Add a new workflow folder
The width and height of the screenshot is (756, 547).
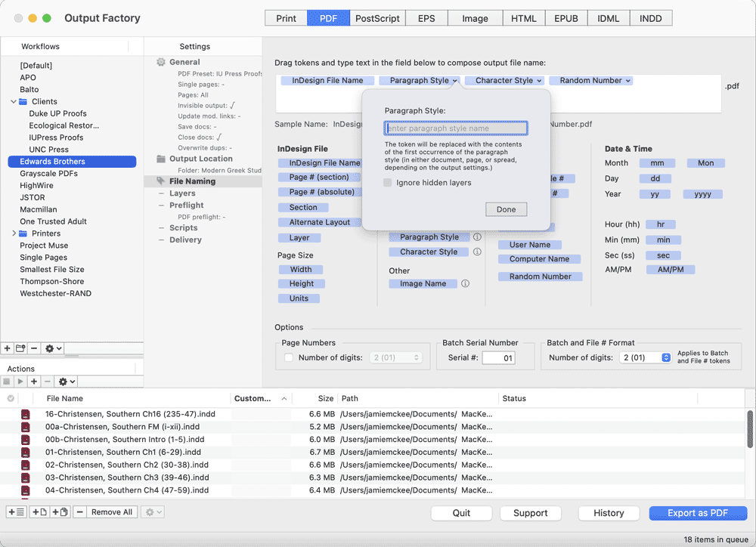coord(20,348)
